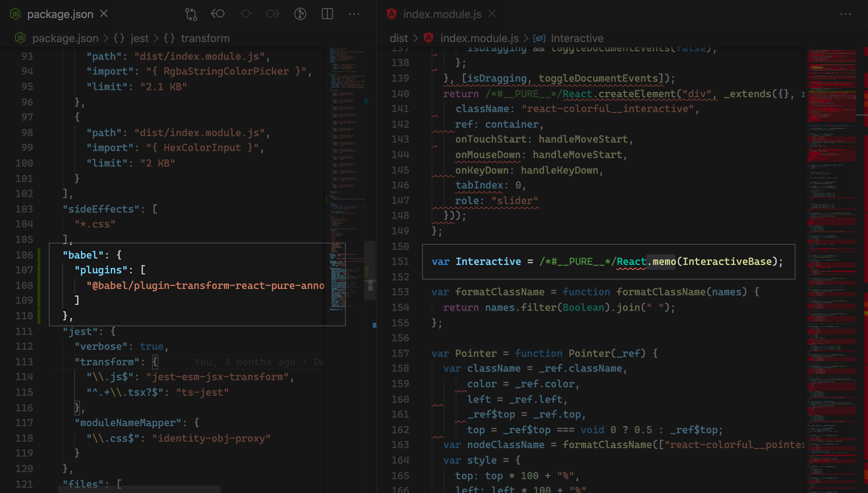Viewport: 868px width, 493px height.
Task: Close the package.json tab
Action: [104, 14]
